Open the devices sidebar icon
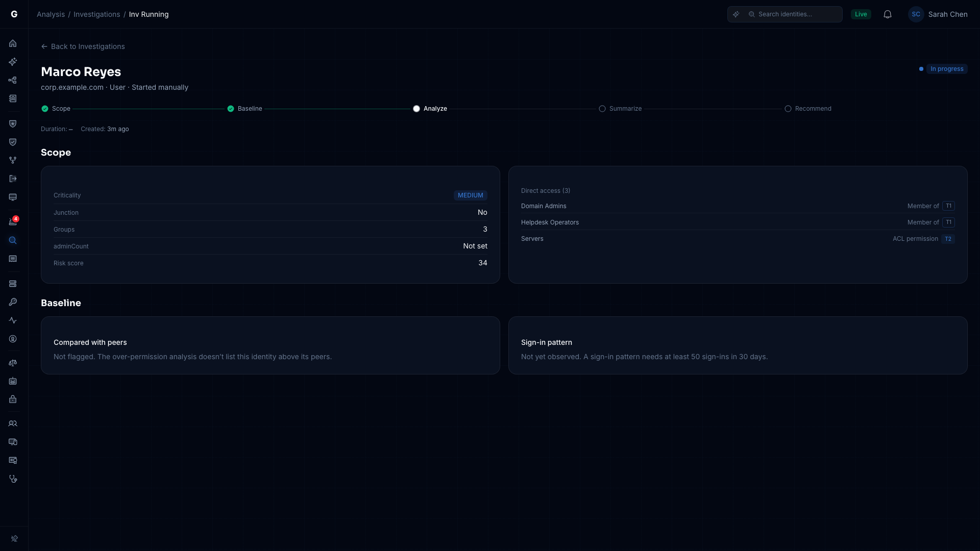The image size is (980, 551). (13, 442)
